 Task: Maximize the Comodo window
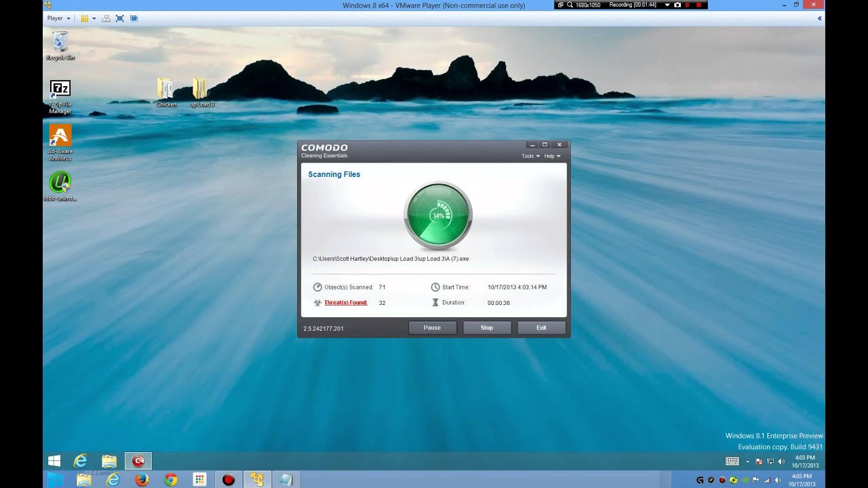pyautogui.click(x=545, y=144)
